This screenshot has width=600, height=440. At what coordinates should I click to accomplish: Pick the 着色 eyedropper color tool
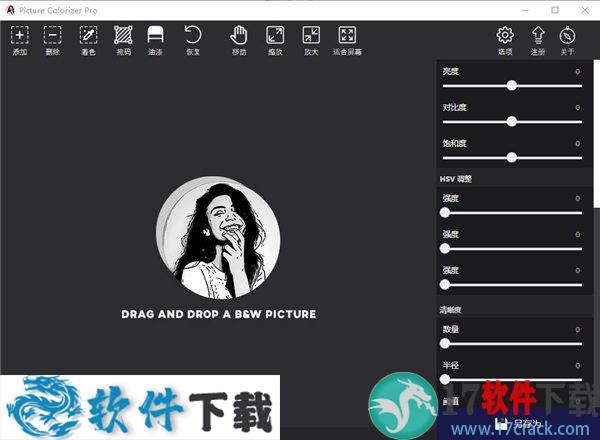tap(88, 40)
